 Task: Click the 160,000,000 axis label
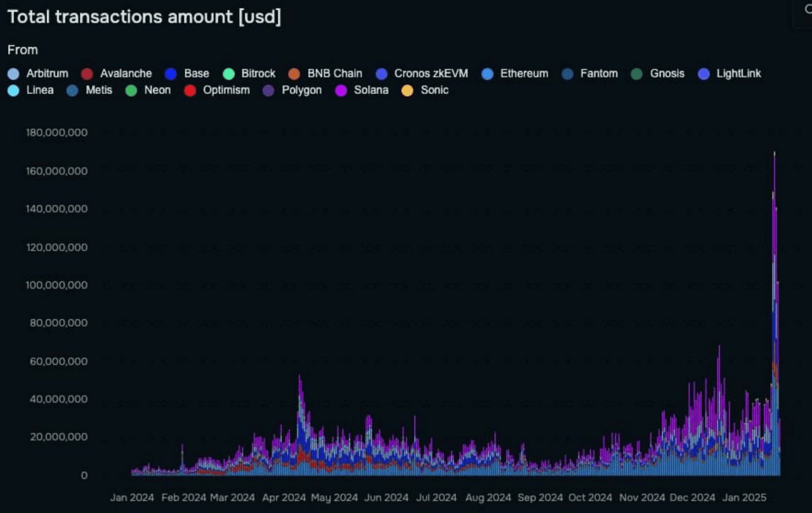(56, 171)
